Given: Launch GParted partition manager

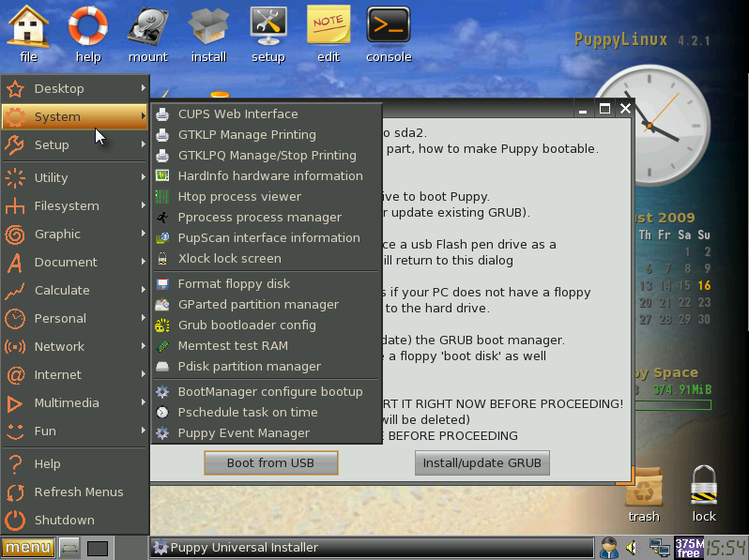Looking at the screenshot, I should click(267, 304).
